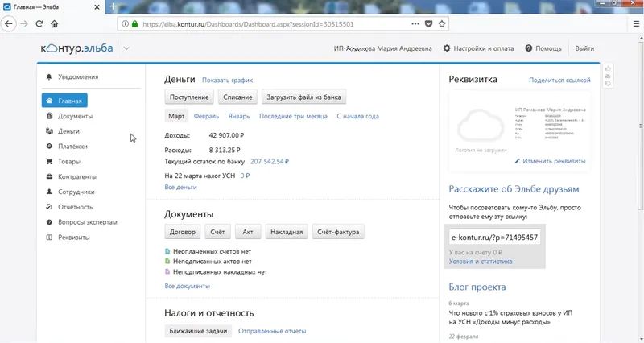Screen dimensions: 644x343
Task: Select the Февраль period tab
Action: pos(206,116)
